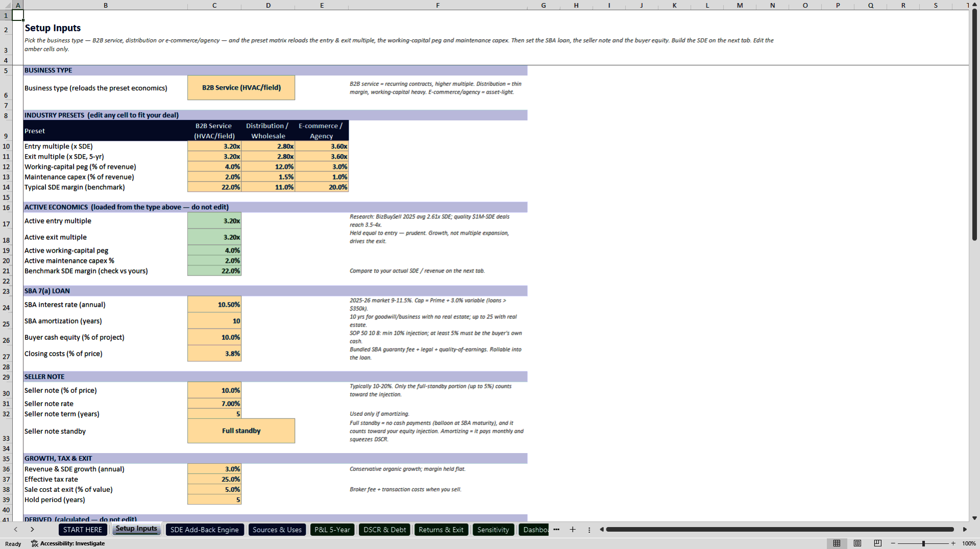Image resolution: width=980 pixels, height=549 pixels.
Task: Open Seller note standby dropdown Full standby
Action: [x=241, y=431]
